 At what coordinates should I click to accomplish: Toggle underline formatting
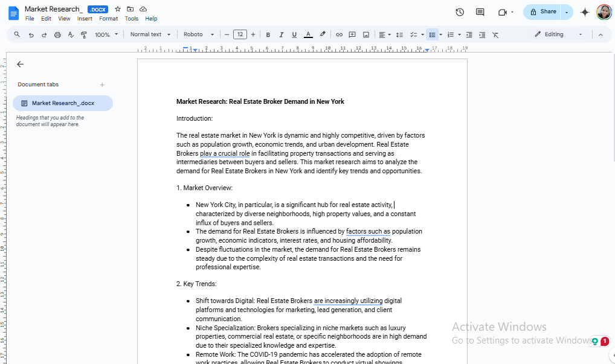[x=294, y=34]
